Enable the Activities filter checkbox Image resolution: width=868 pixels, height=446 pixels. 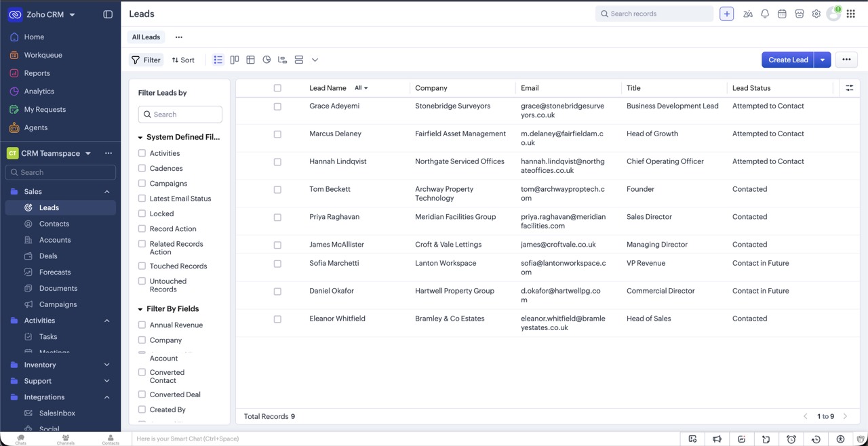click(142, 153)
